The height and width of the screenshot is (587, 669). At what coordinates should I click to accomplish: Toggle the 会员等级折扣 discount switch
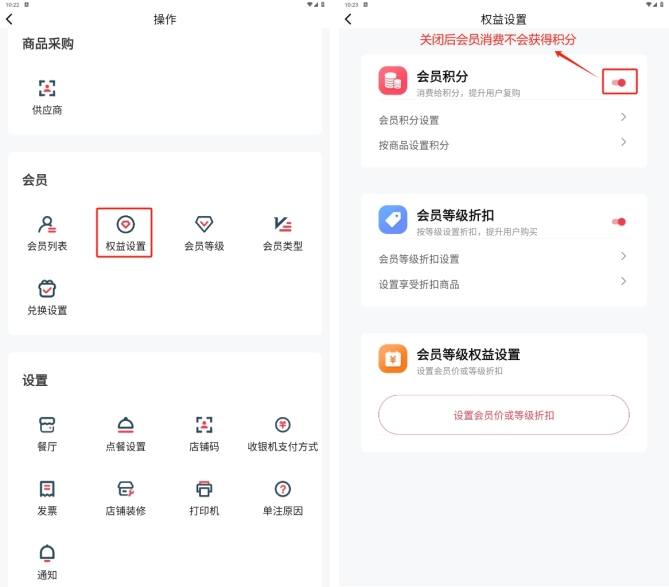click(x=619, y=221)
